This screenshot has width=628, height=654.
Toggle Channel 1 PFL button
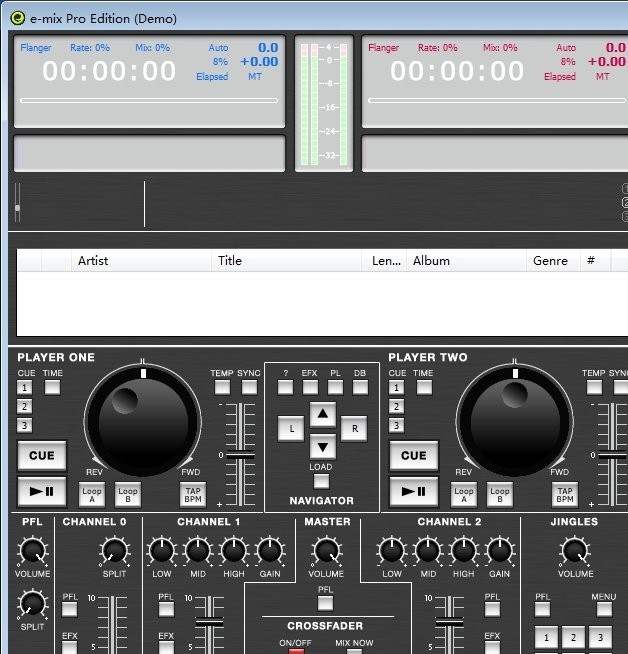coord(166,609)
